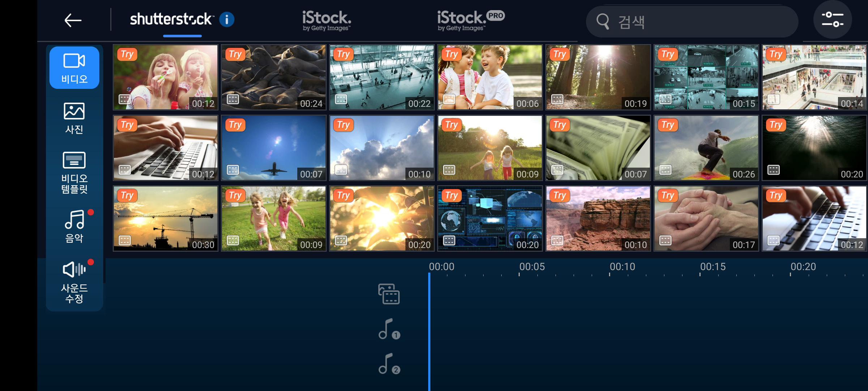Tap Try on the blowing bubbles clip
Viewport: 868px width, 391px height.
(127, 54)
